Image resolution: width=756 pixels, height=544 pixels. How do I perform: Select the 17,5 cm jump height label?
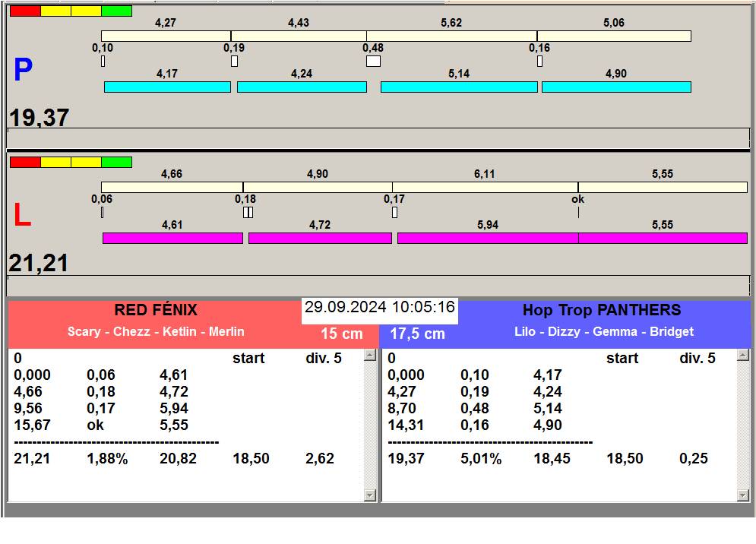(417, 334)
